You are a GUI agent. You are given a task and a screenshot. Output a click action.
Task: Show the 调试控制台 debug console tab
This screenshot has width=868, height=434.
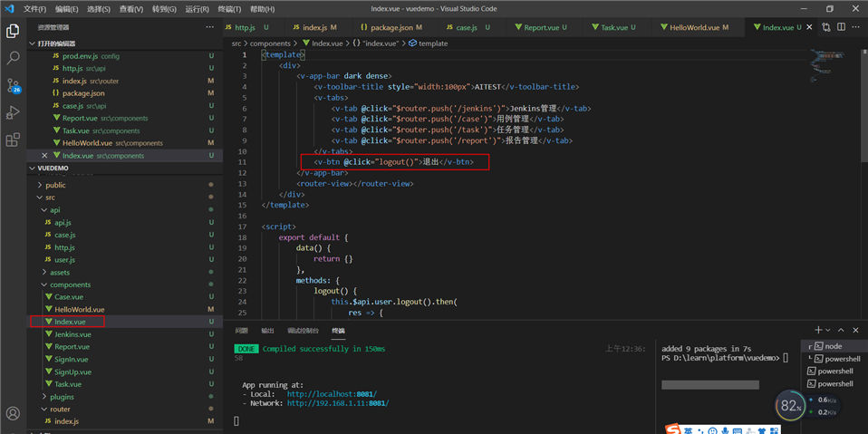point(303,331)
